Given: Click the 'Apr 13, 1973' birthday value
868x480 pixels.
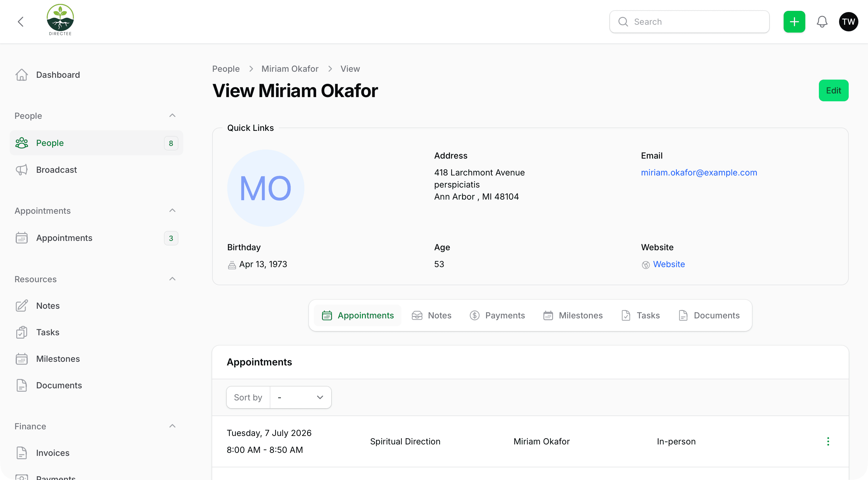Looking at the screenshot, I should coord(263,264).
